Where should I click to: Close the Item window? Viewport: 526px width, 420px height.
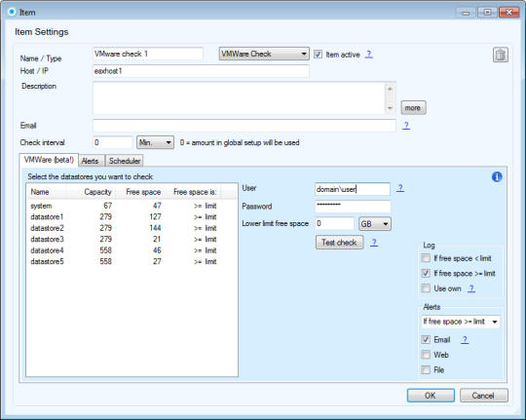tap(508, 13)
